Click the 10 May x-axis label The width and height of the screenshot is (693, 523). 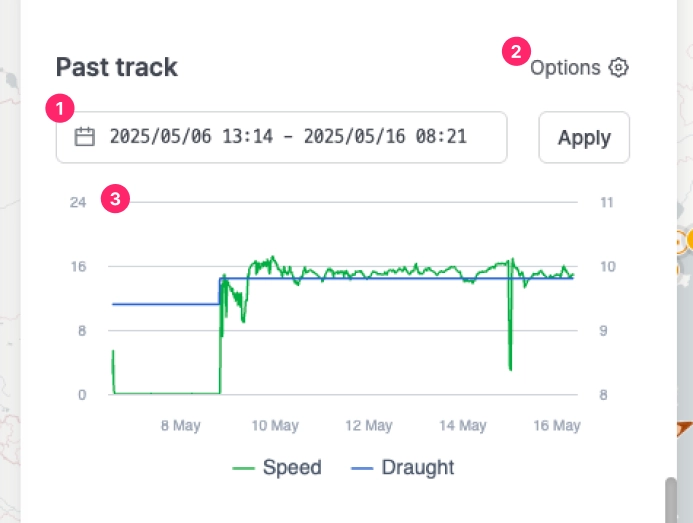pyautogui.click(x=274, y=426)
